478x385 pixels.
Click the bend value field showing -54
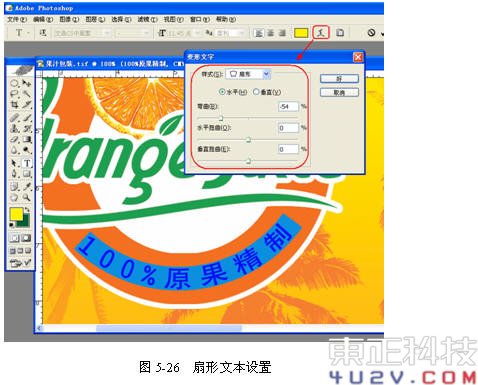pos(289,107)
